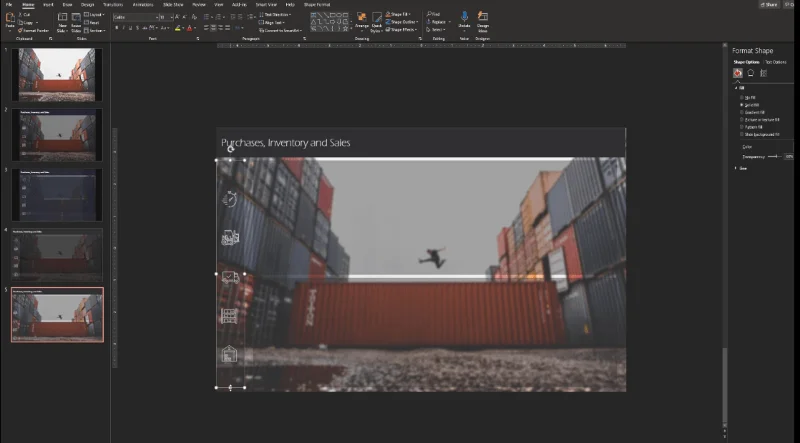
Task: Click the Find command
Action: tap(433, 14)
